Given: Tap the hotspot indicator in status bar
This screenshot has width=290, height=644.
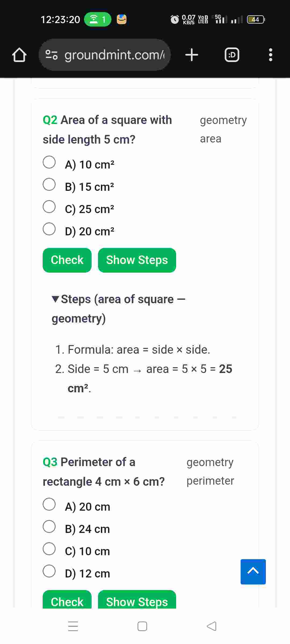Looking at the screenshot, I should (x=97, y=19).
